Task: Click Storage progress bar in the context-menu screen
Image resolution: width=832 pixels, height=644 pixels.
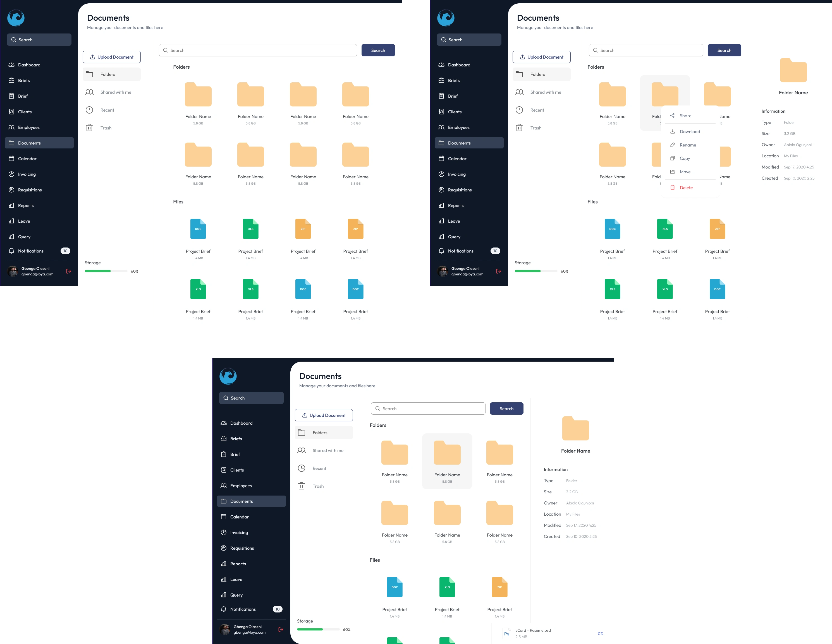Action: [536, 271]
